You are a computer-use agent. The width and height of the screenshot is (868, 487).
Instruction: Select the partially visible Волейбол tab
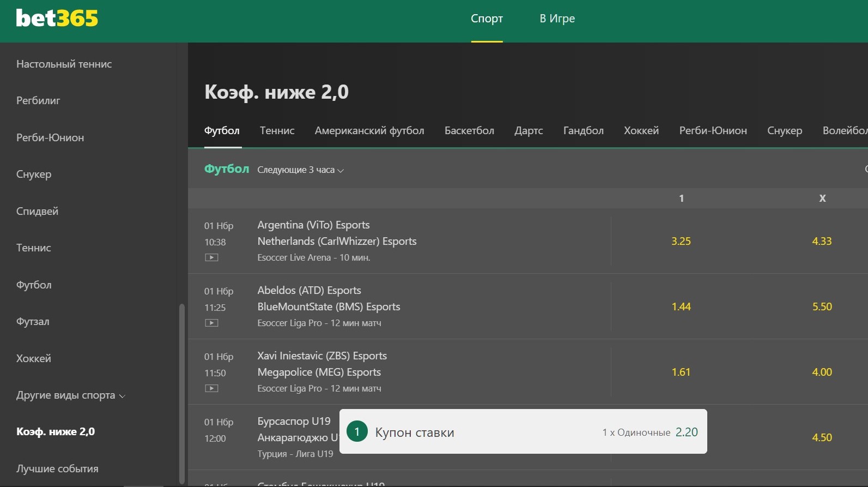click(x=845, y=131)
